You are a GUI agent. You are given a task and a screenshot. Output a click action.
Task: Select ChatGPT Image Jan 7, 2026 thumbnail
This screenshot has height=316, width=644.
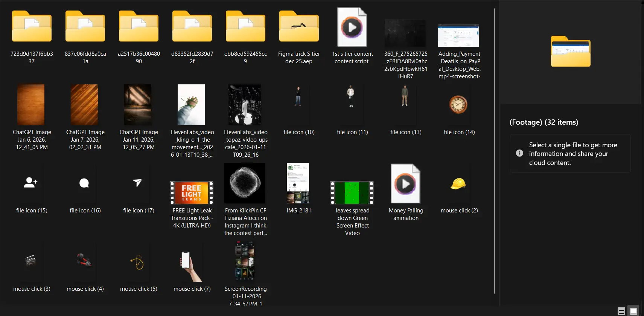pyautogui.click(x=85, y=105)
